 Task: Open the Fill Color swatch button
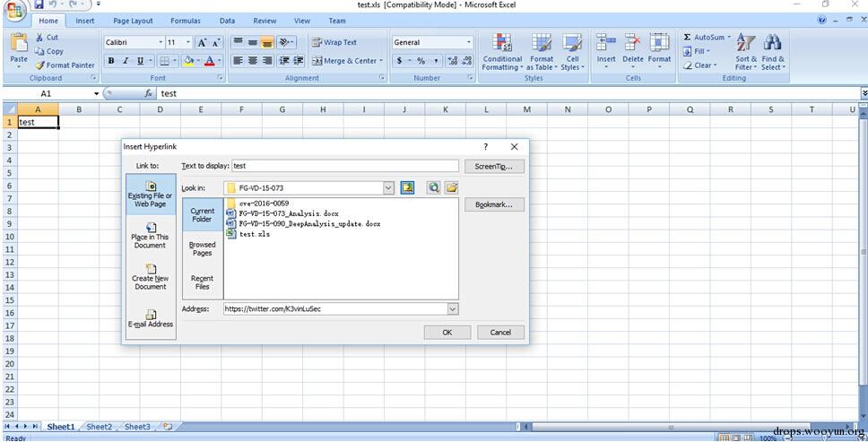tap(187, 61)
